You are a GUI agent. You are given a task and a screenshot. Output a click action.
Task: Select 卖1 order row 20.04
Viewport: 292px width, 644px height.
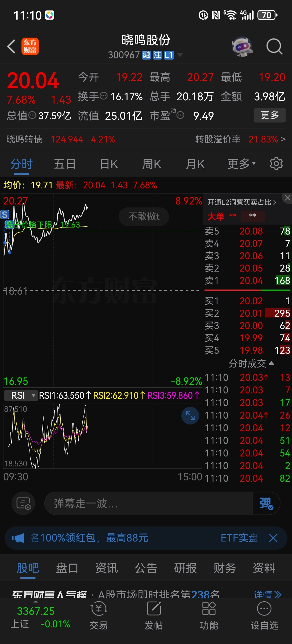[247, 280]
